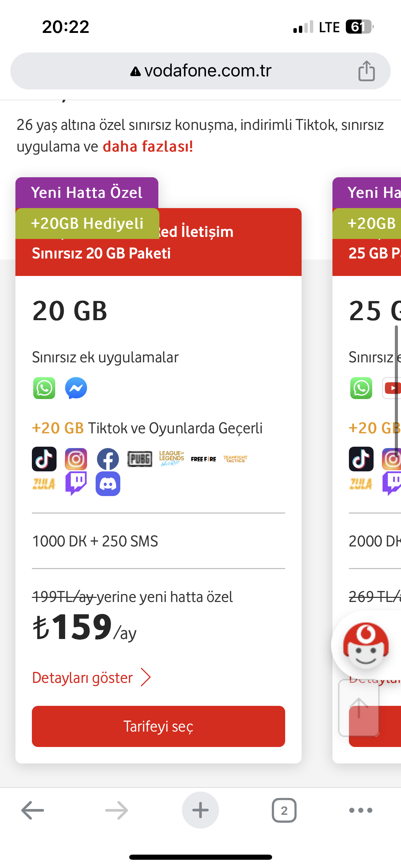This screenshot has height=868, width=401.
Task: Tap the Twitch icon in first card
Action: click(x=76, y=483)
